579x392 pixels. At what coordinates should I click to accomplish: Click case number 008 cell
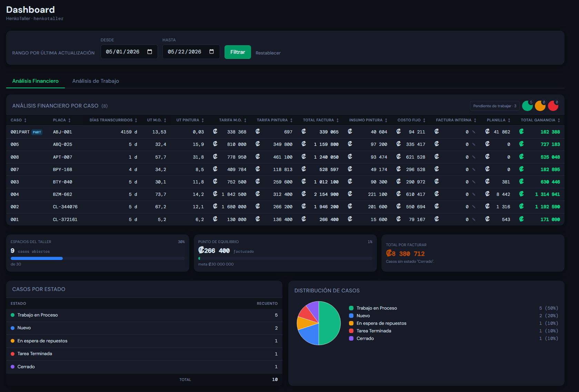[15, 157]
